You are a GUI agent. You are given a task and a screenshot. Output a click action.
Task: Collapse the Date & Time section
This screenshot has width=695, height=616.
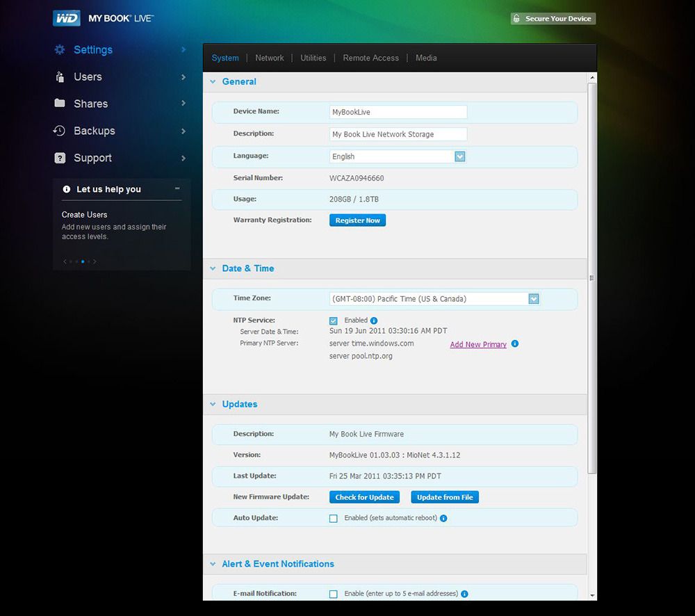(213, 268)
